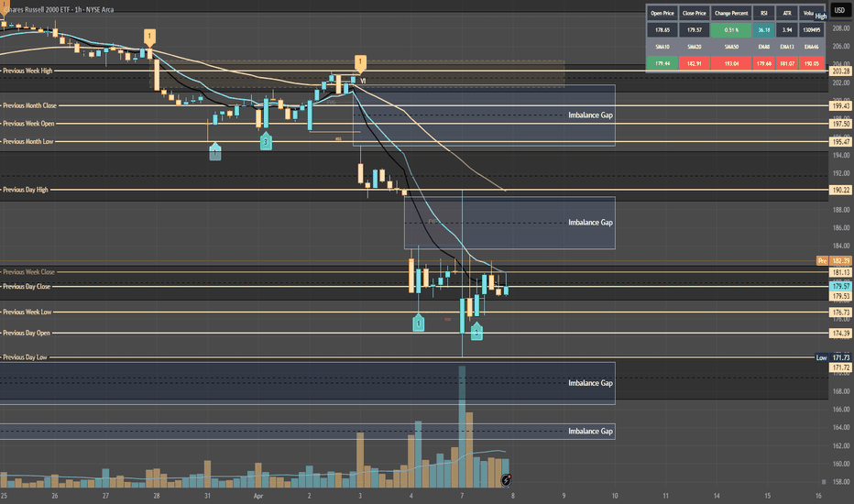854x504 pixels.
Task: Click the 195.47 price label on the axis
Action: tap(840, 142)
